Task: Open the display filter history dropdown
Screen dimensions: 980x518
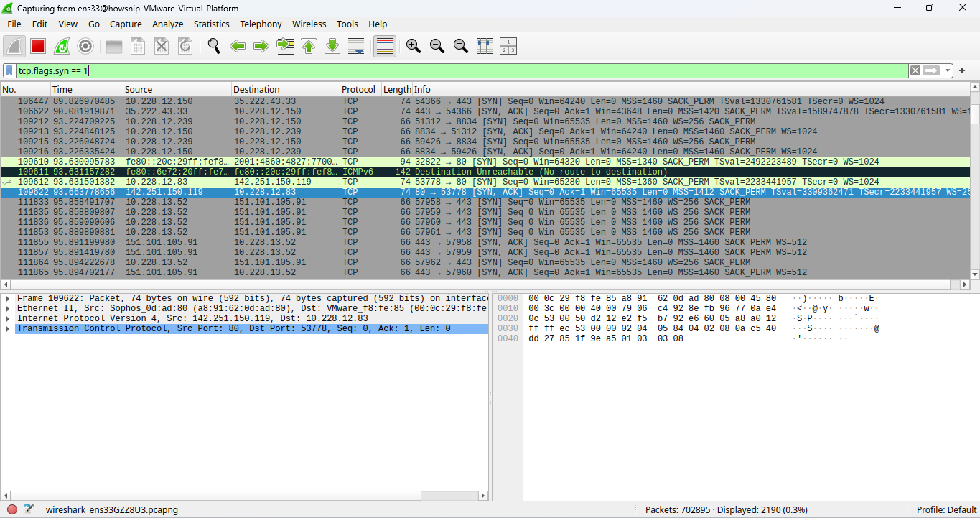Action: [948, 70]
